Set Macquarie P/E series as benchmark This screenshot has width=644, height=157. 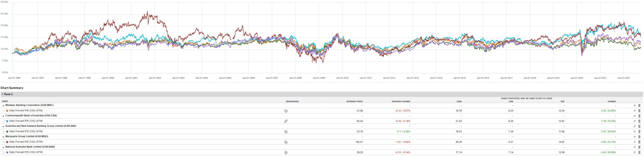tap(286, 142)
